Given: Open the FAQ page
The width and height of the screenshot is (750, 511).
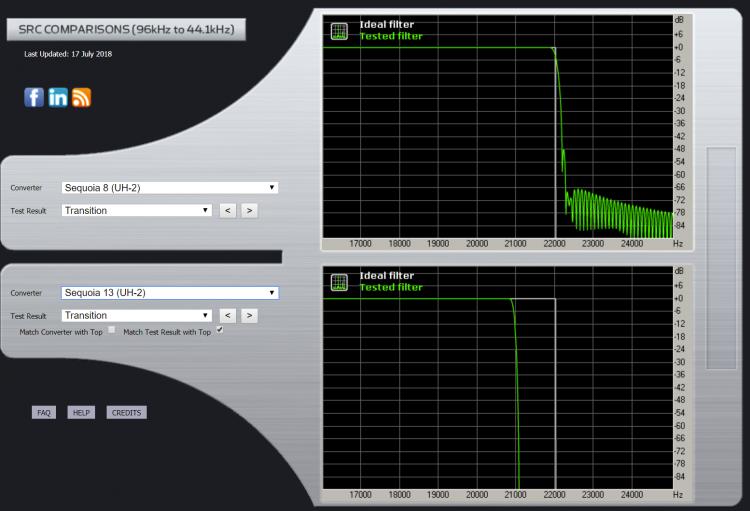Looking at the screenshot, I should 44,412.
